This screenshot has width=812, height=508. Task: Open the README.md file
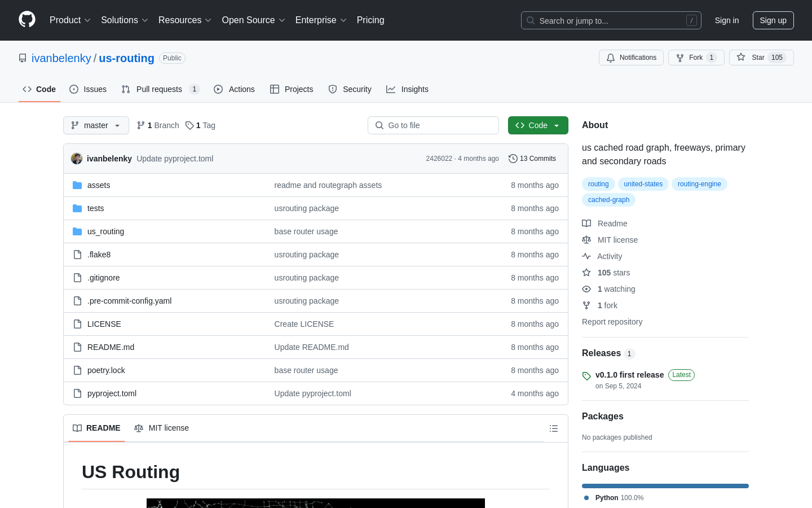111,347
